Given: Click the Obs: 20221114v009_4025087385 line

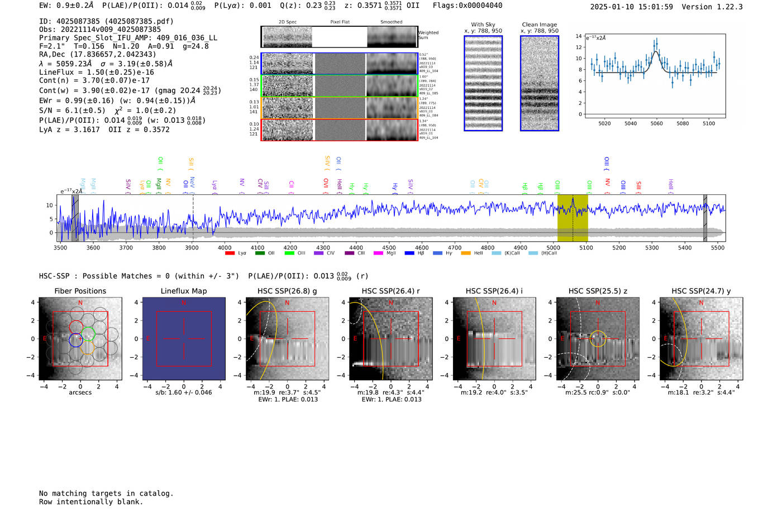Looking at the screenshot, I should [100, 30].
